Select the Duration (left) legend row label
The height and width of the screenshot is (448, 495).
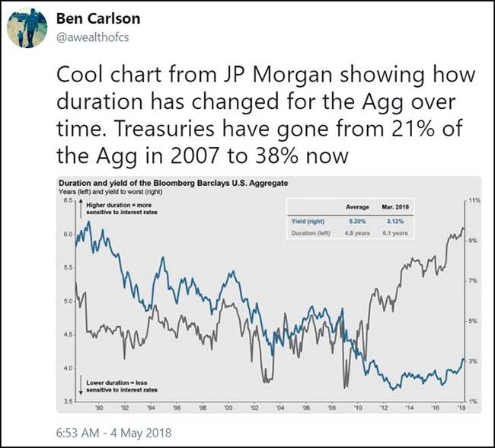pos(309,232)
